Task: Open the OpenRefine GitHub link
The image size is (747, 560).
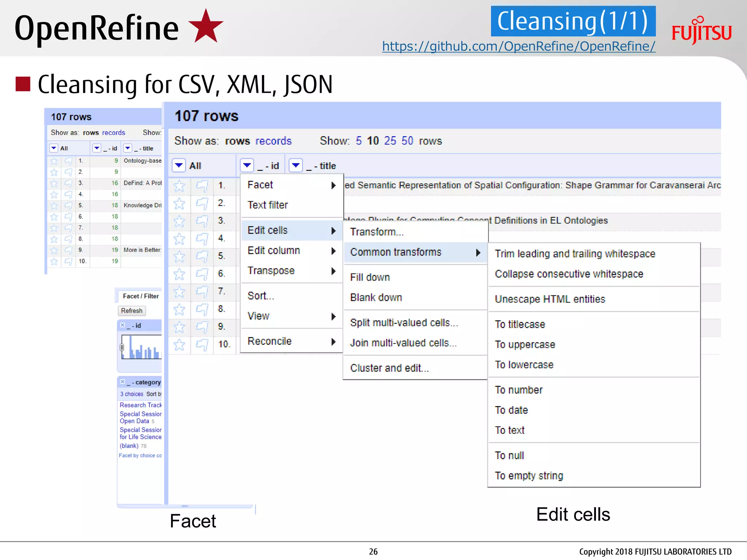Action: pyautogui.click(x=519, y=46)
